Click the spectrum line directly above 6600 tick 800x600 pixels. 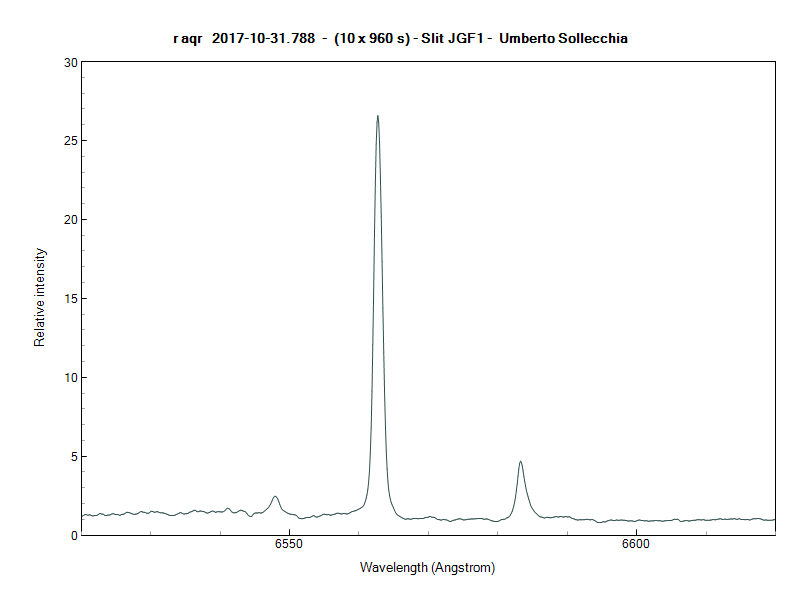[636, 520]
